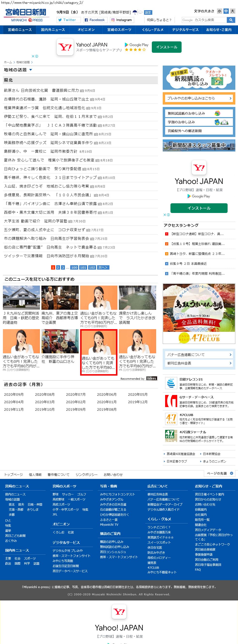Open 宮崎のスポーツ menu tab
Screen dimensions: 238x644
tap(119, 30)
